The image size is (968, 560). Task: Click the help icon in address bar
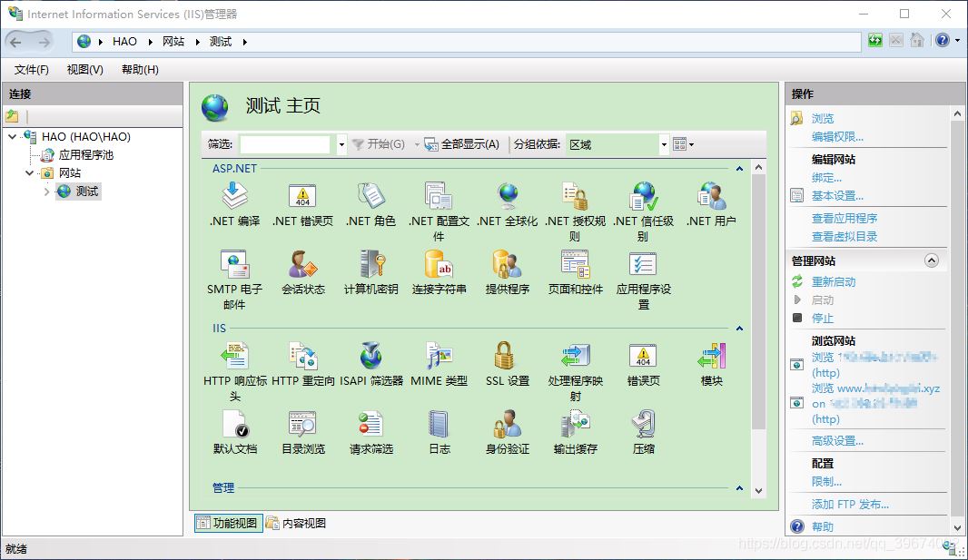click(x=942, y=41)
